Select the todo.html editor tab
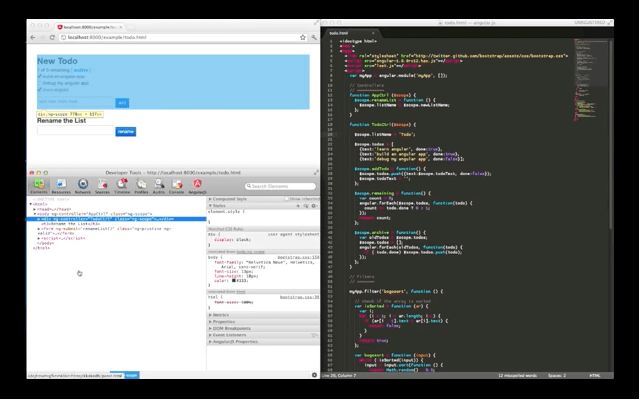 pos(351,33)
